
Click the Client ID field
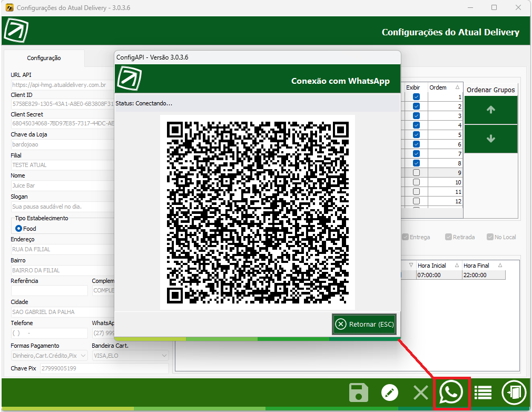[x=63, y=104]
